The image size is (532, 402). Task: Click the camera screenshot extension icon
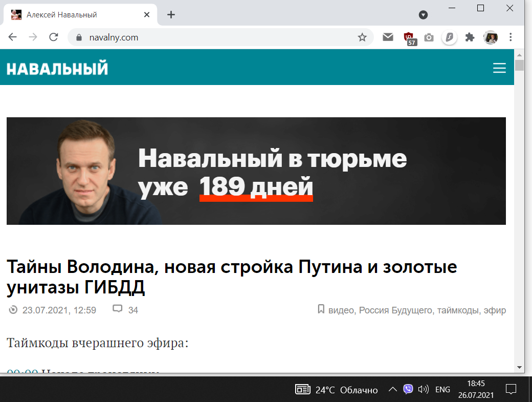pos(429,37)
